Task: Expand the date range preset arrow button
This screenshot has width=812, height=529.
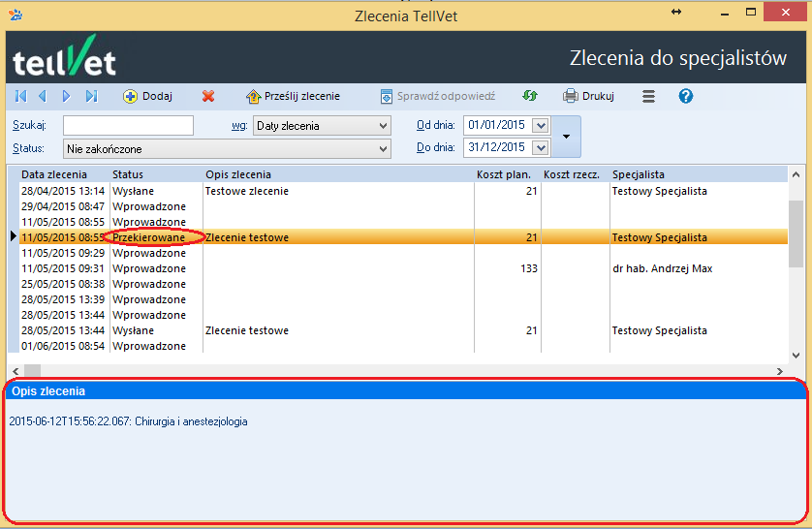Action: point(566,137)
